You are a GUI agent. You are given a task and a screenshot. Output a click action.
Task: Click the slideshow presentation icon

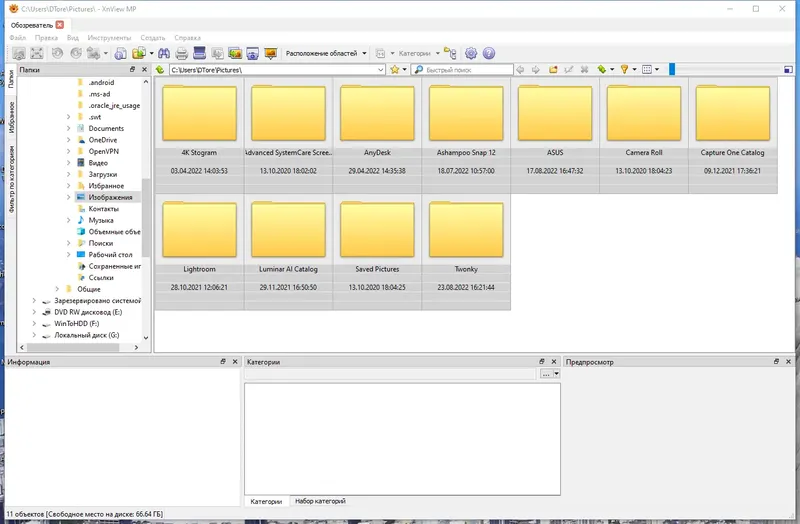click(x=270, y=53)
